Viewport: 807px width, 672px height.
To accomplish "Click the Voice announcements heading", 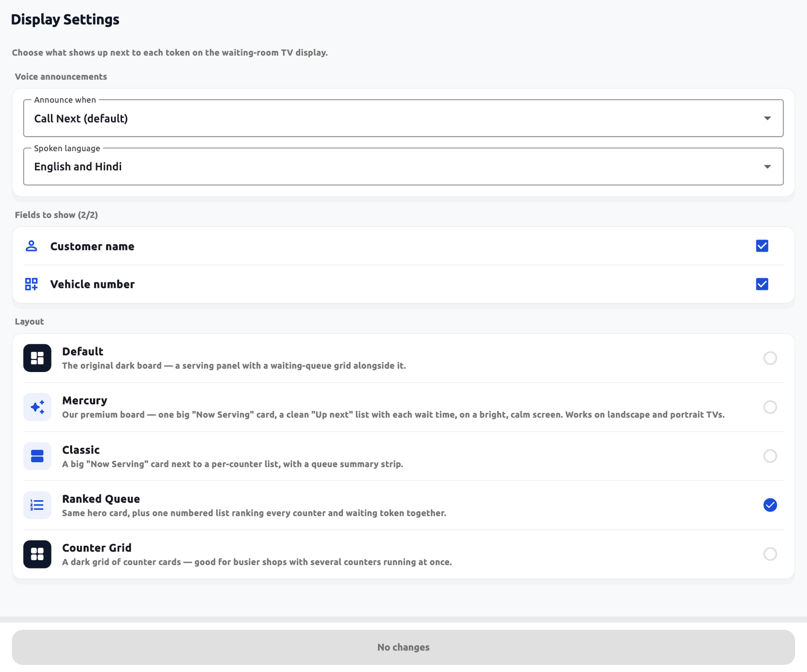I will coord(61,77).
